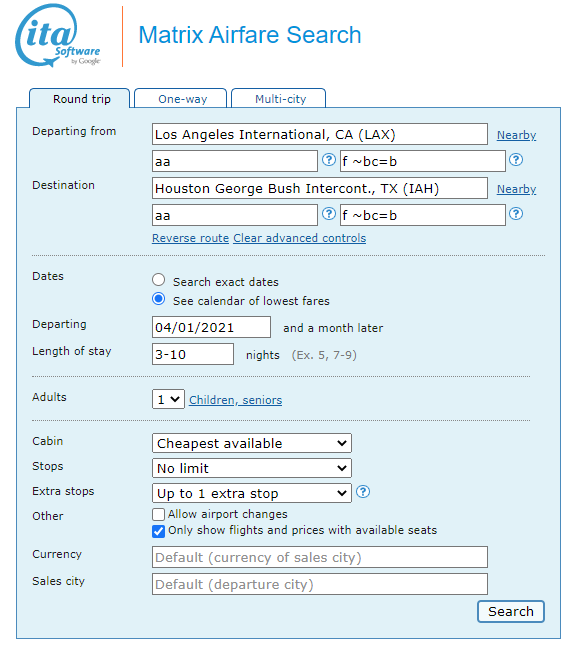Select the Search exact dates option
570x651 pixels.
159,279
